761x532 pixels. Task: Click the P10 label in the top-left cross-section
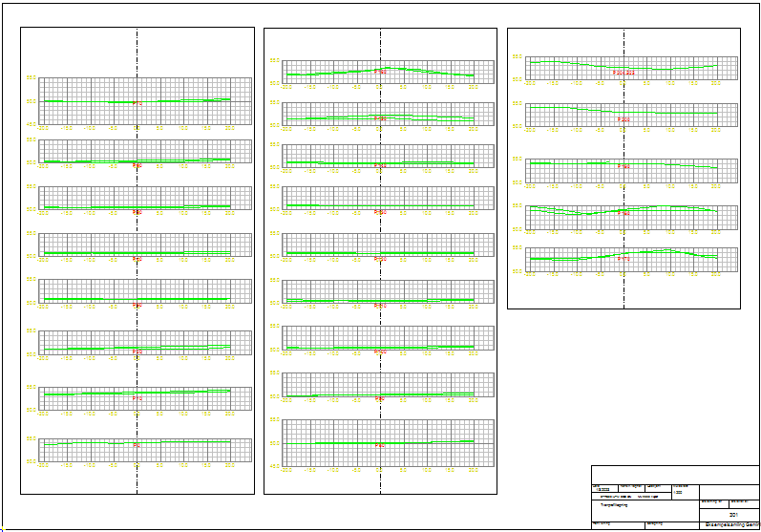(x=137, y=103)
